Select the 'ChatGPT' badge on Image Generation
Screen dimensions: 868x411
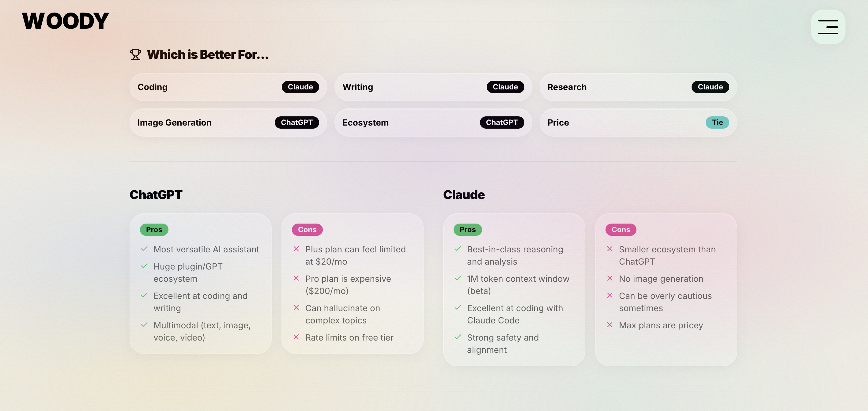297,122
